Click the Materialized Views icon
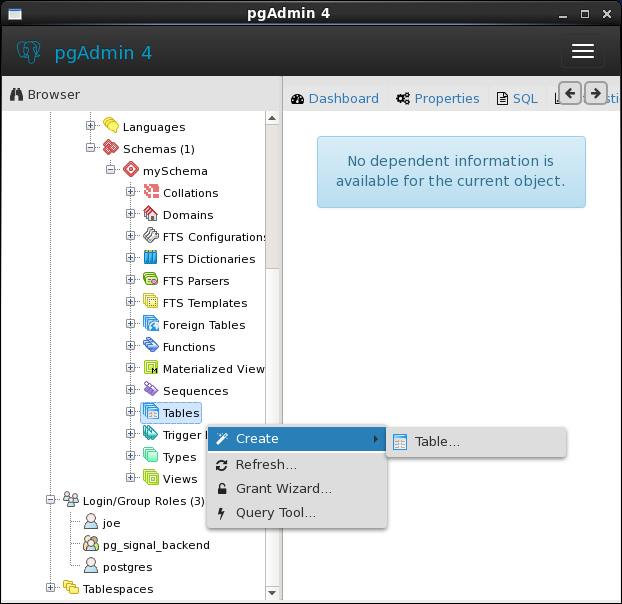This screenshot has height=604, width=622. tap(151, 368)
